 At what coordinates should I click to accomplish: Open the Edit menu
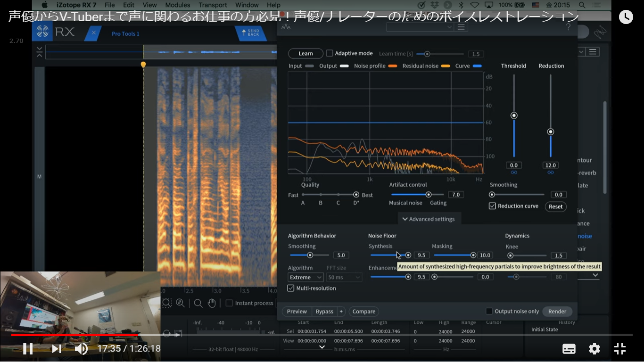click(x=129, y=5)
